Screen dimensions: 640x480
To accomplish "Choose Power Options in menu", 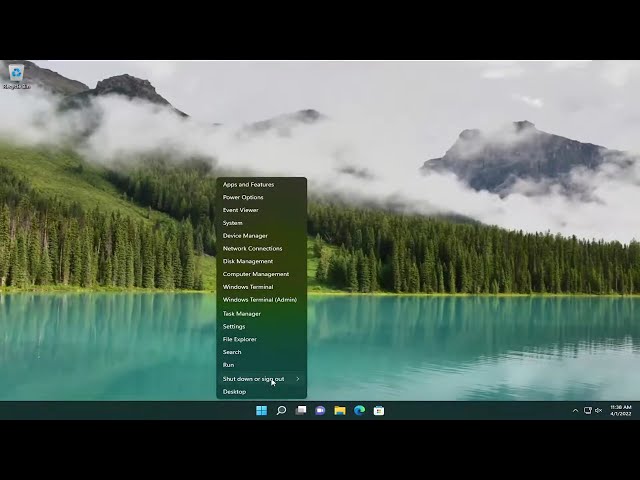I will pyautogui.click(x=261, y=197).
